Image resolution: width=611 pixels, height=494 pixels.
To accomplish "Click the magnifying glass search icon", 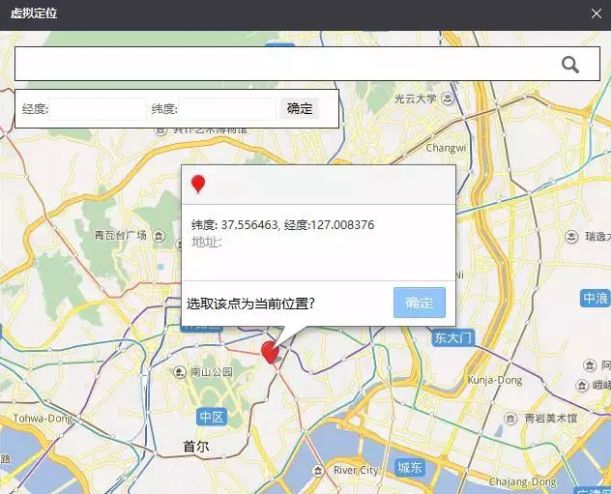I will 570,65.
